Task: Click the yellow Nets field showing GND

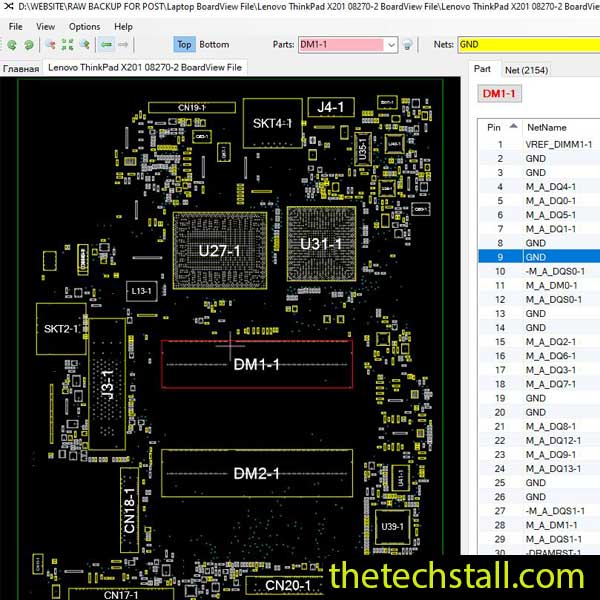Action: (x=528, y=45)
